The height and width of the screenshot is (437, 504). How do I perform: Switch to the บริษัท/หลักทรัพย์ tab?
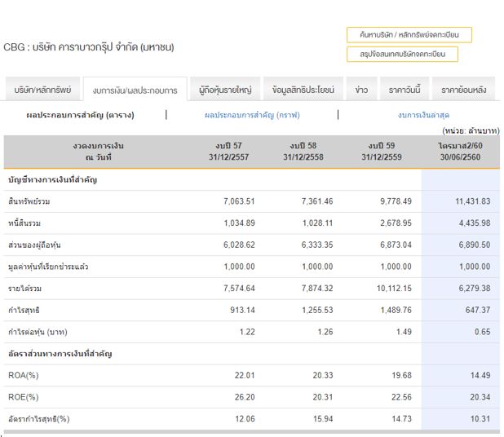click(42, 90)
